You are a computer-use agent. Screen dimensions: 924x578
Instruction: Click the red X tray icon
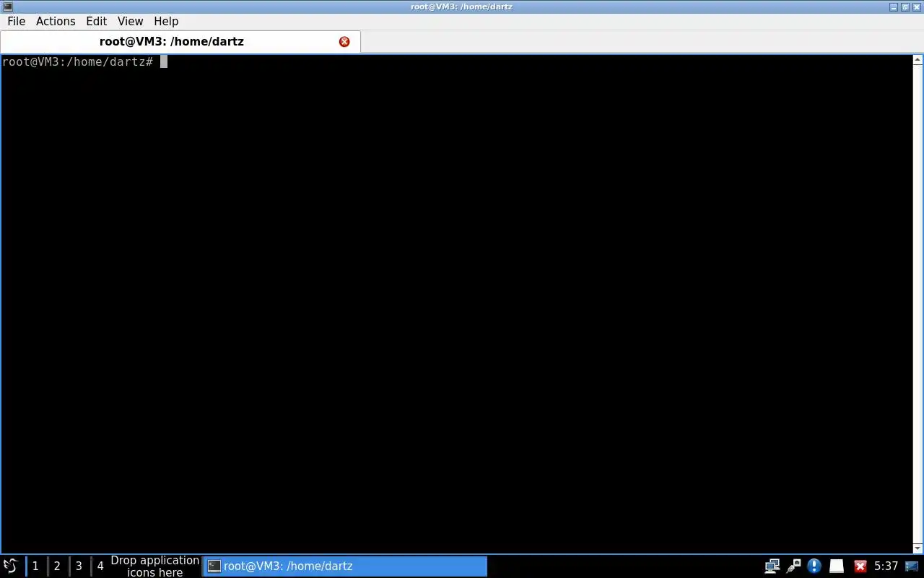pos(860,566)
